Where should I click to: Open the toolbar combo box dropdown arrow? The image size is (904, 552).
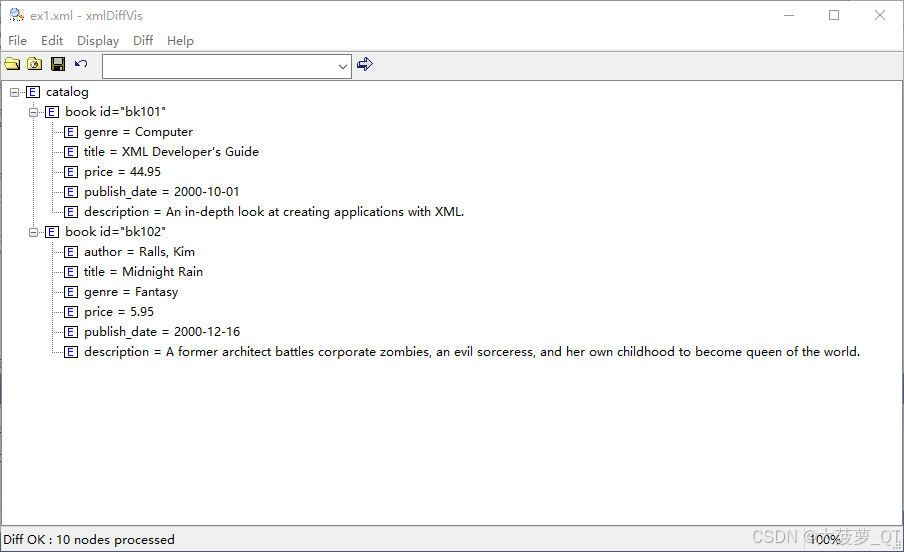[342, 67]
